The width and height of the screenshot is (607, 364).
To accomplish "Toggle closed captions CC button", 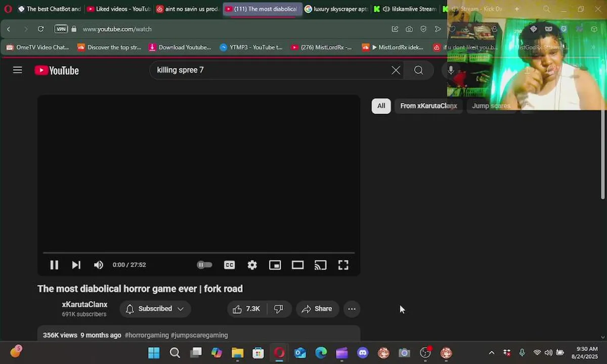I will click(229, 265).
